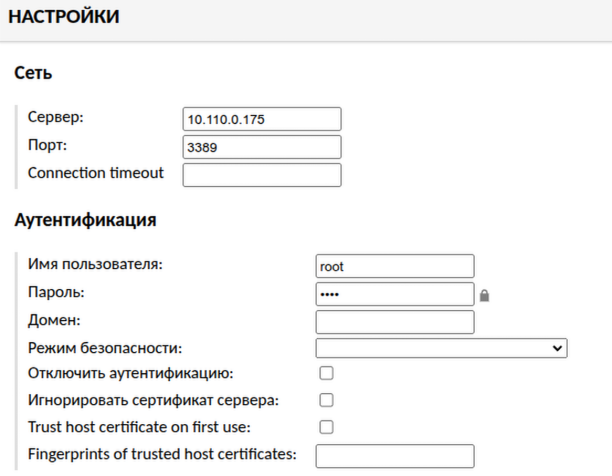The image size is (612, 476).
Task: Click the Порт input showing 3389
Action: tap(262, 147)
